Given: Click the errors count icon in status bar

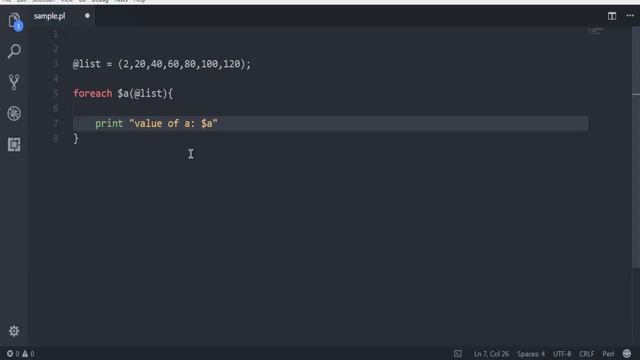Looking at the screenshot, I should point(10,353).
